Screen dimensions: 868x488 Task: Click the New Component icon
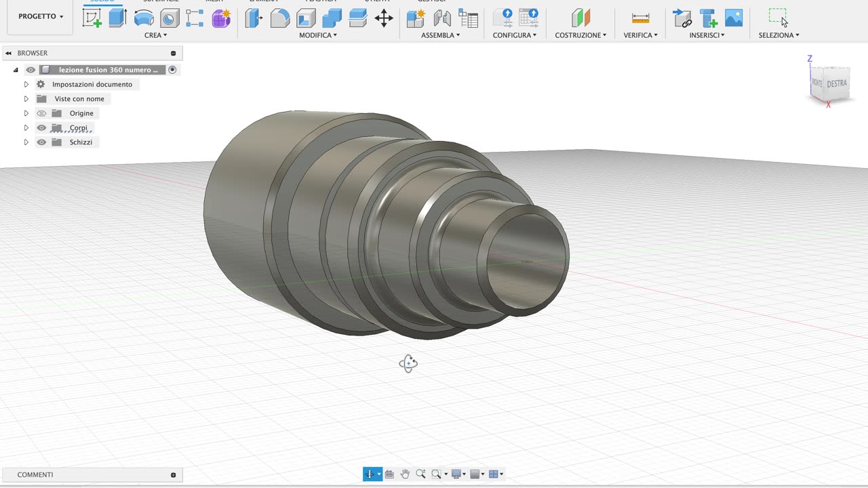click(416, 18)
